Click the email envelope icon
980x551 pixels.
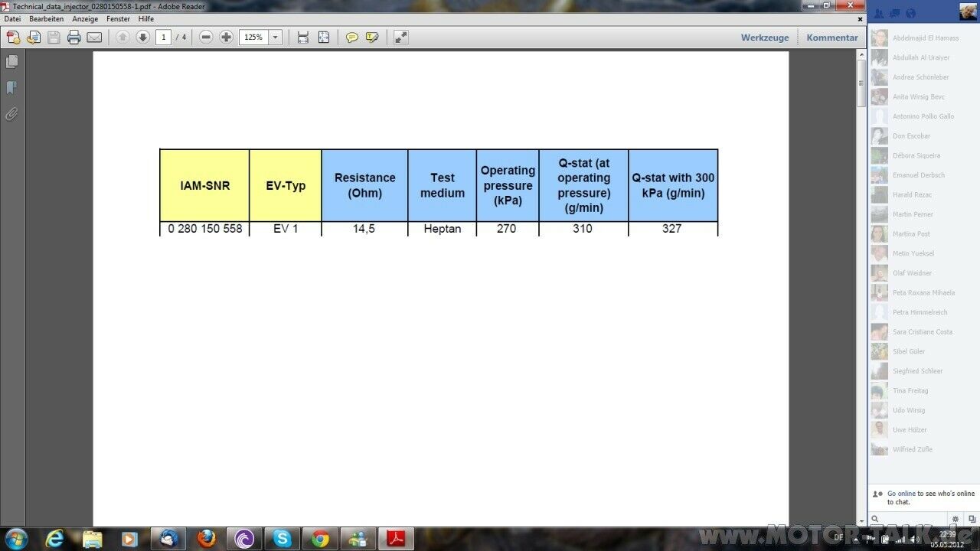[x=94, y=37]
